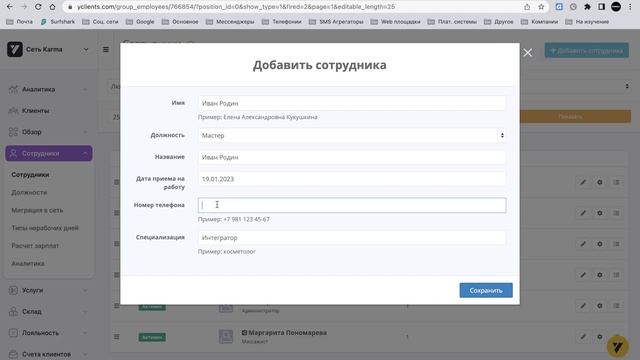This screenshot has height=360, width=640.
Task: Expand the Лояльность sidebar chevron
Action: (85, 333)
